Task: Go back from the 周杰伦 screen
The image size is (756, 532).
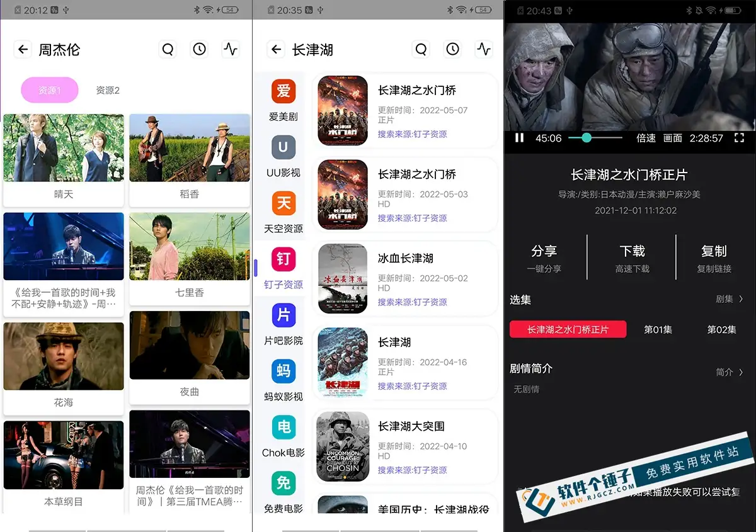Action: coord(23,49)
